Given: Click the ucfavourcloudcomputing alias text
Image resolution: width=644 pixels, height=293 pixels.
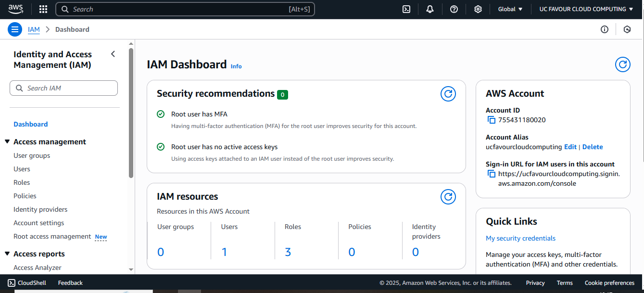Looking at the screenshot, I should click(524, 147).
